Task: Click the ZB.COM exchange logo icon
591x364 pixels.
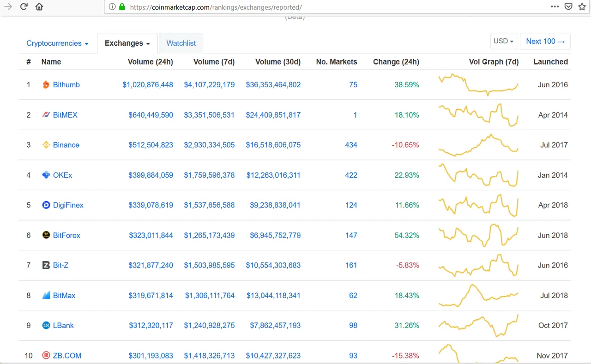Action: pyautogui.click(x=46, y=355)
